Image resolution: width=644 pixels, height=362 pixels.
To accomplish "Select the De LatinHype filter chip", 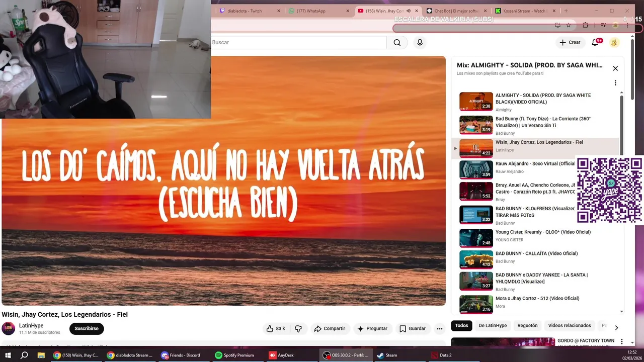I will coord(493,326).
